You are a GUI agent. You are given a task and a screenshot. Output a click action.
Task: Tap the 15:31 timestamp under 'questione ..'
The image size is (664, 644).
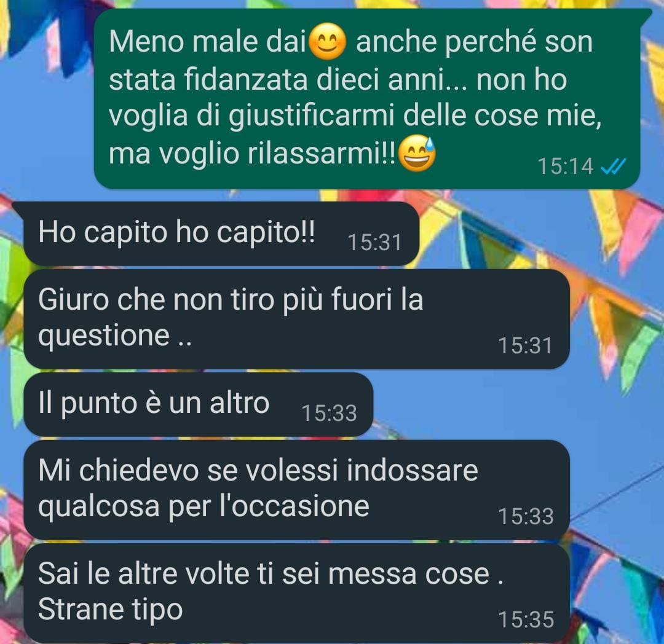pyautogui.click(x=526, y=346)
